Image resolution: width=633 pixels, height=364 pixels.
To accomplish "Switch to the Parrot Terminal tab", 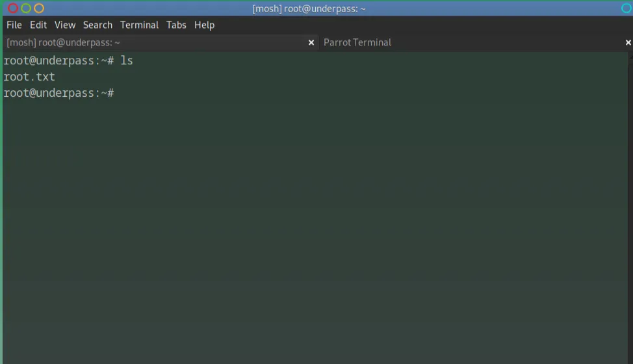I will [357, 42].
